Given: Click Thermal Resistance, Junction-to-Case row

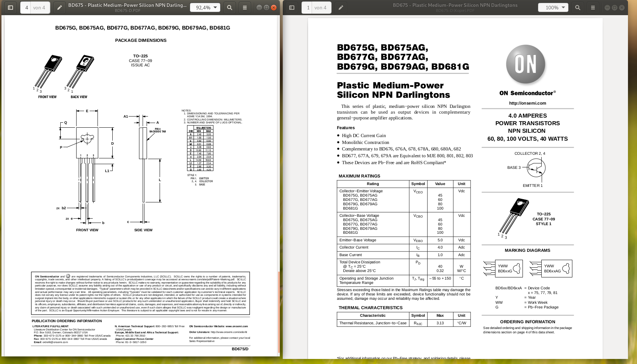Looking at the screenshot, I should point(403,323).
